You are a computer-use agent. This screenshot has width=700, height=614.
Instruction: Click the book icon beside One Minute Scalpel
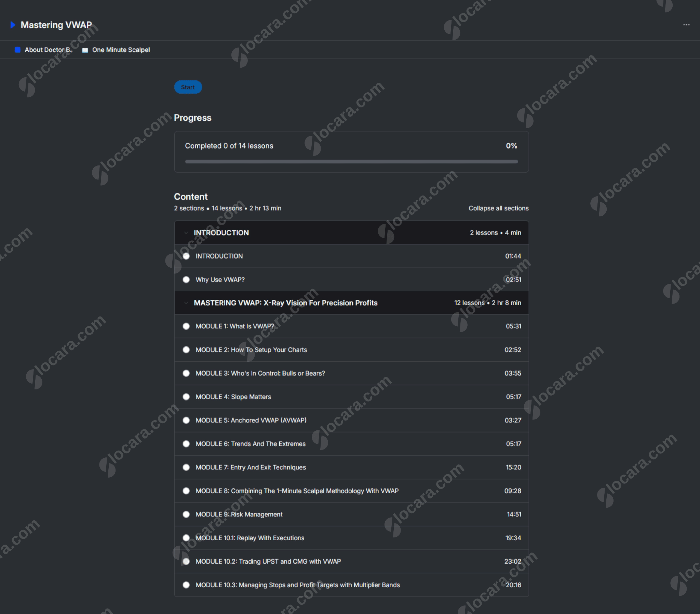pos(85,50)
